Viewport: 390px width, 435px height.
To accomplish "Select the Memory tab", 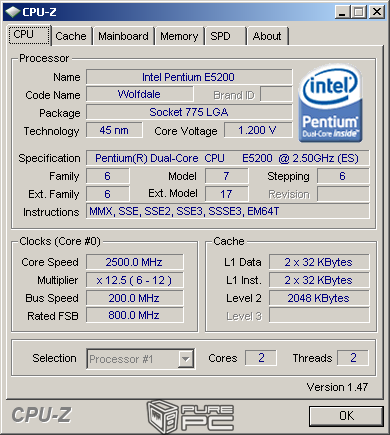I will tap(179, 36).
